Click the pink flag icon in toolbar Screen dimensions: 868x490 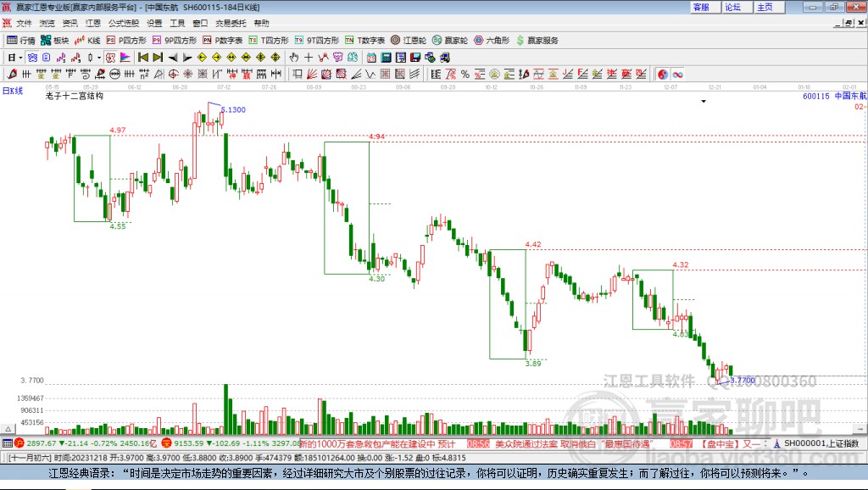125,58
